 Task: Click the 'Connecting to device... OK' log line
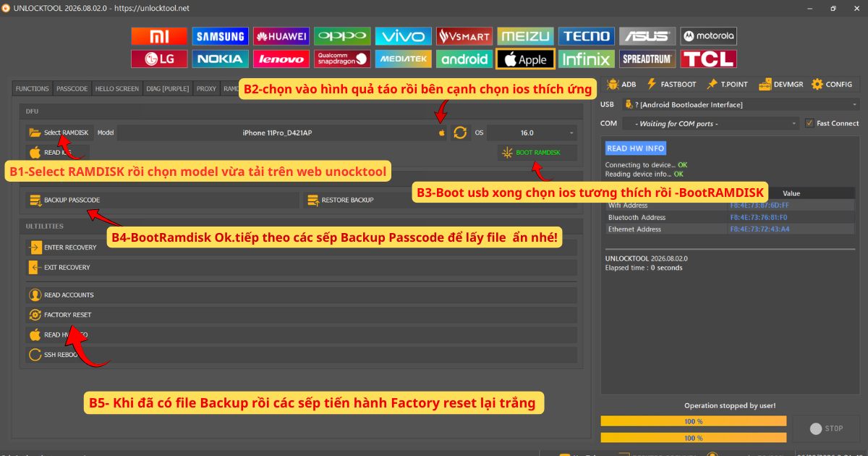click(646, 165)
